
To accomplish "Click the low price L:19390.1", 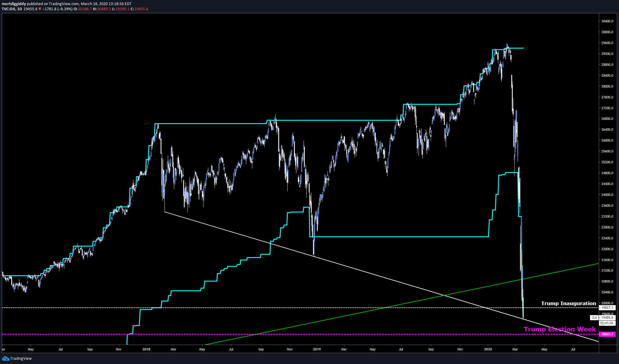I will coord(121,9).
